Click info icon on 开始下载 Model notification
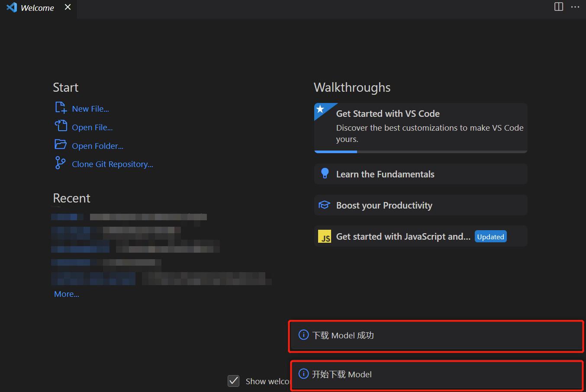This screenshot has width=586, height=392. (304, 374)
